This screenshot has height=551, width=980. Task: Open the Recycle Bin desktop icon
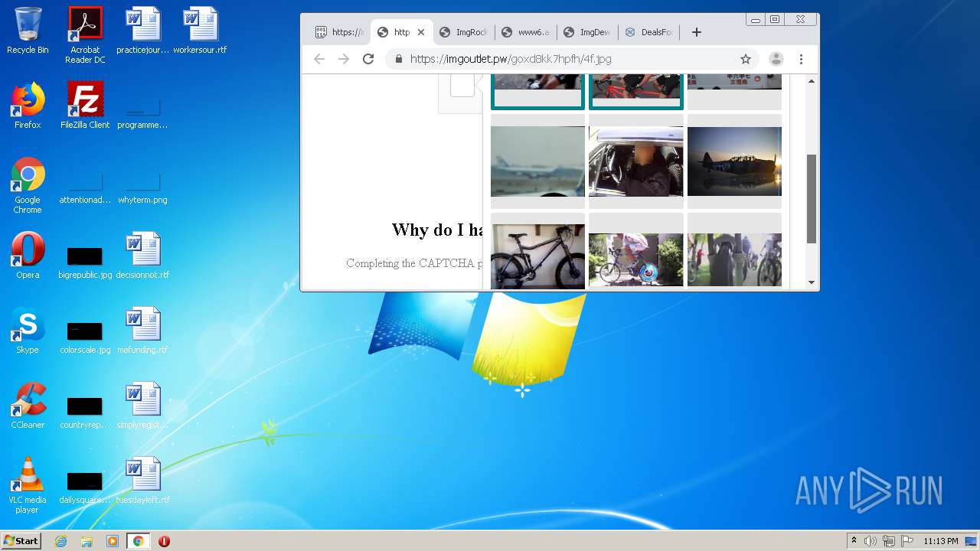pos(28,31)
